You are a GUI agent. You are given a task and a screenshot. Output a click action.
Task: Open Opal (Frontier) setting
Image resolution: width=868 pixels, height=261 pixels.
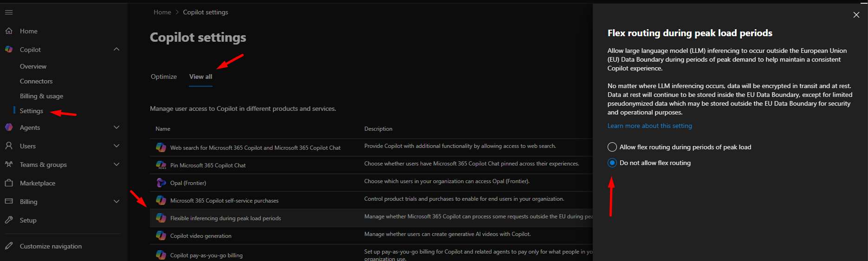(188, 183)
